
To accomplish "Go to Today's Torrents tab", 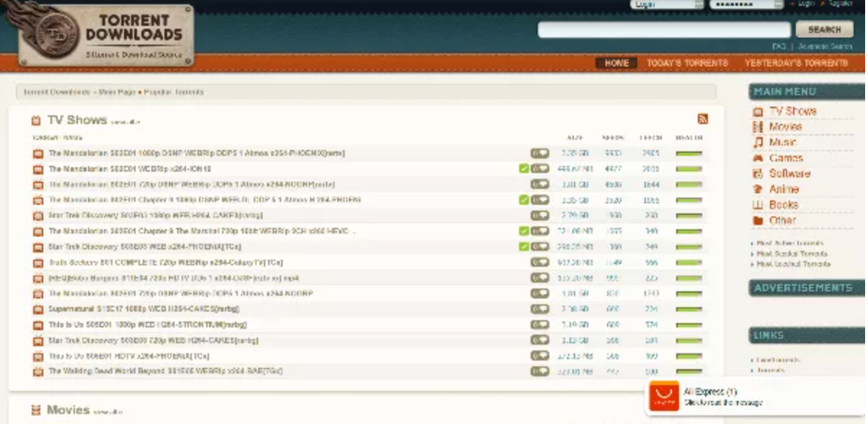I will click(687, 63).
